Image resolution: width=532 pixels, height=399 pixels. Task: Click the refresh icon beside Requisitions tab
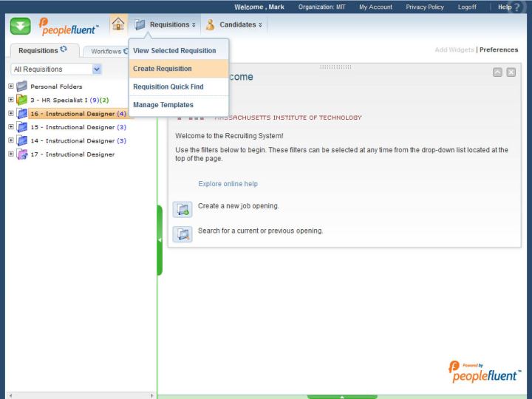coord(64,50)
